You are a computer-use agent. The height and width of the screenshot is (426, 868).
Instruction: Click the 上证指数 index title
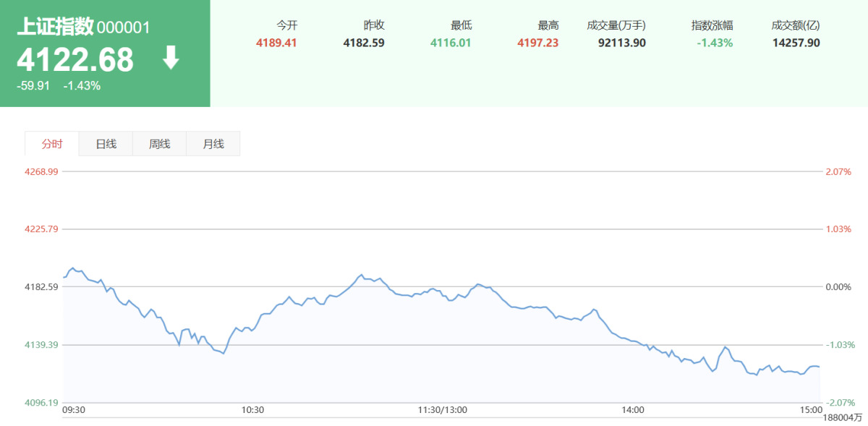(x=55, y=27)
